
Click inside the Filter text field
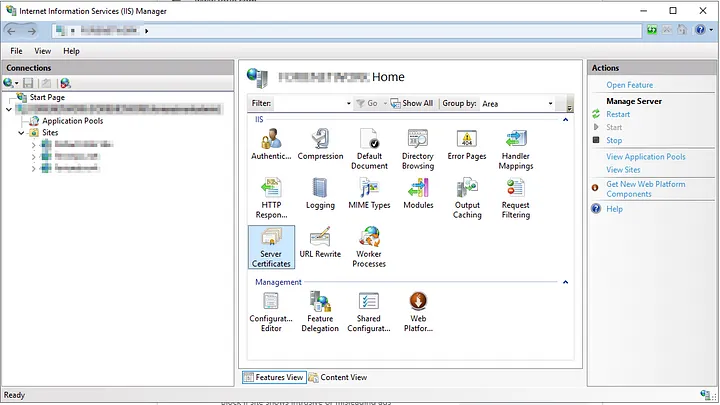pos(309,104)
